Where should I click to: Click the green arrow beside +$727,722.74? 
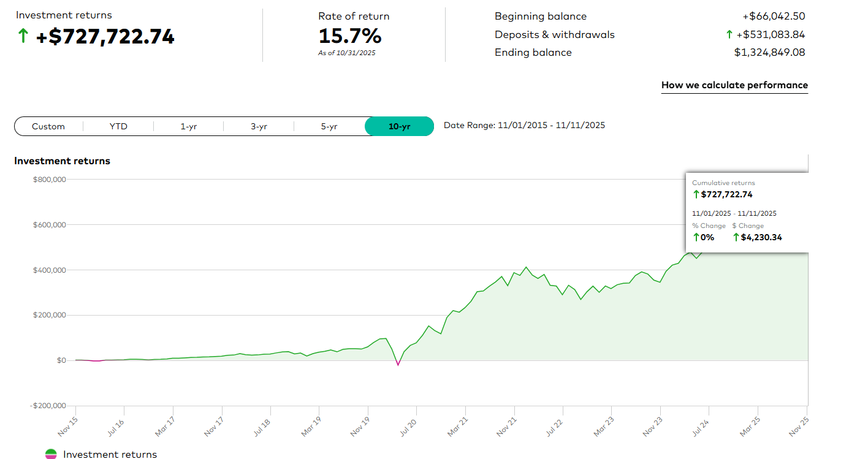tap(23, 36)
